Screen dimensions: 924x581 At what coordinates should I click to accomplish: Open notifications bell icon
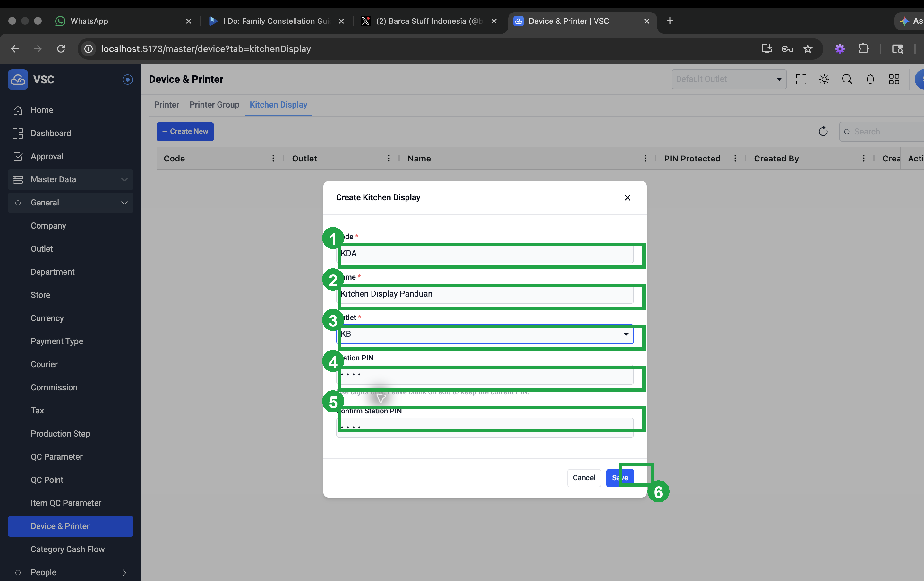pos(870,79)
